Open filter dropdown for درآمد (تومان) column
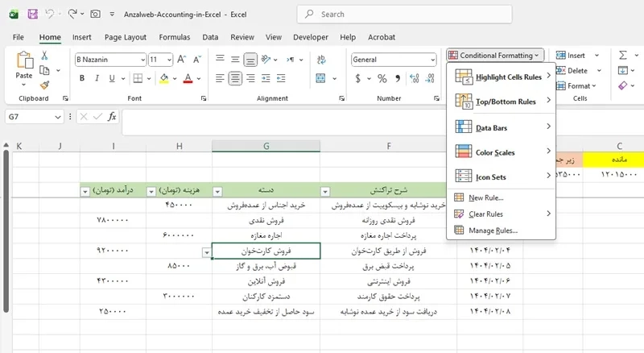Viewport: 644px width, 353px height. tap(85, 191)
